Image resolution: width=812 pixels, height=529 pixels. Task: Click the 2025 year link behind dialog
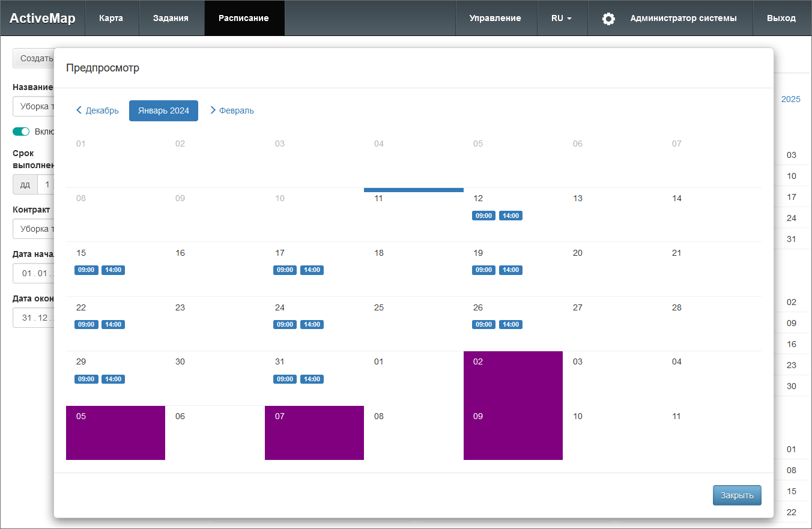[790, 99]
